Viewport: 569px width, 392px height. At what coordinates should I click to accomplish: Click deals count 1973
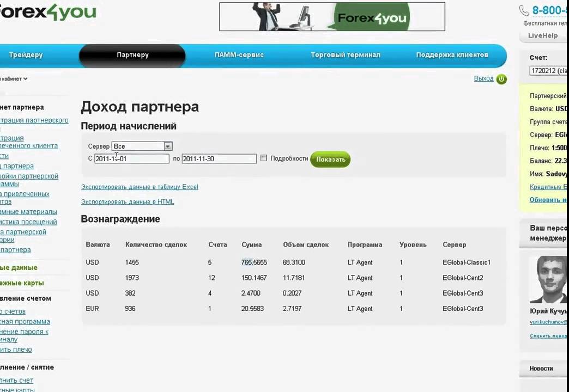(x=132, y=278)
